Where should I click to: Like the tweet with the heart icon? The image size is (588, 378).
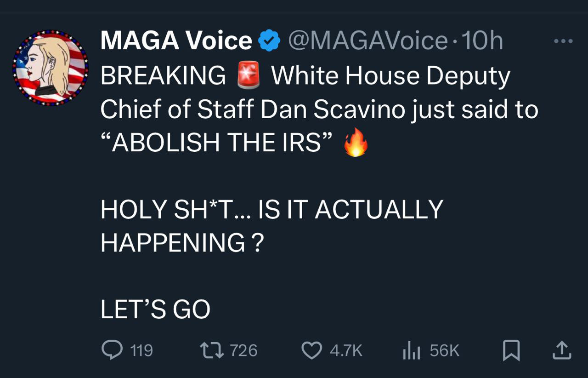coord(311,351)
